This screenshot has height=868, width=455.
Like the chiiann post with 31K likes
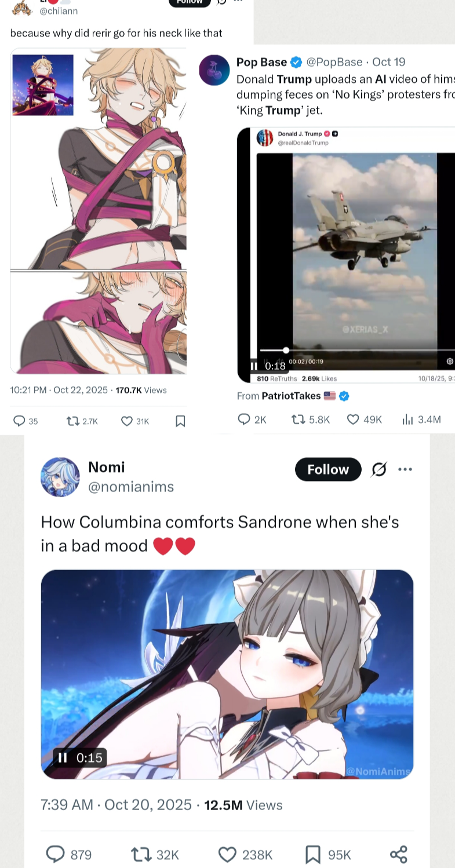[x=127, y=421]
